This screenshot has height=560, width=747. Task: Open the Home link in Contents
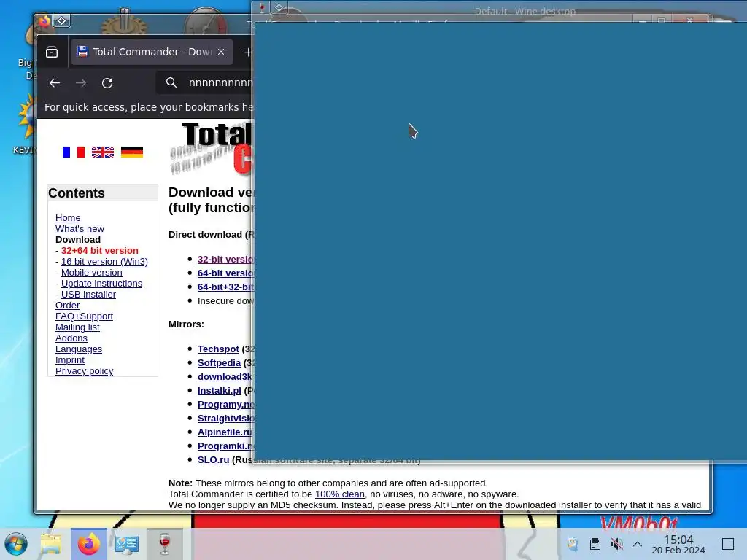point(68,217)
